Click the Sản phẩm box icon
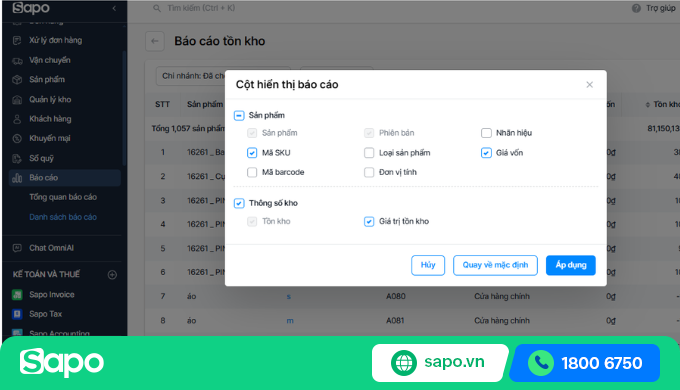680x390 pixels. 17,80
